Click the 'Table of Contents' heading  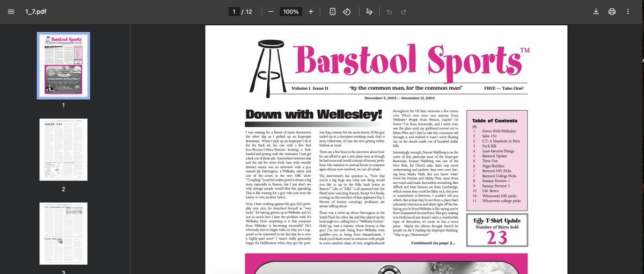[495, 121]
